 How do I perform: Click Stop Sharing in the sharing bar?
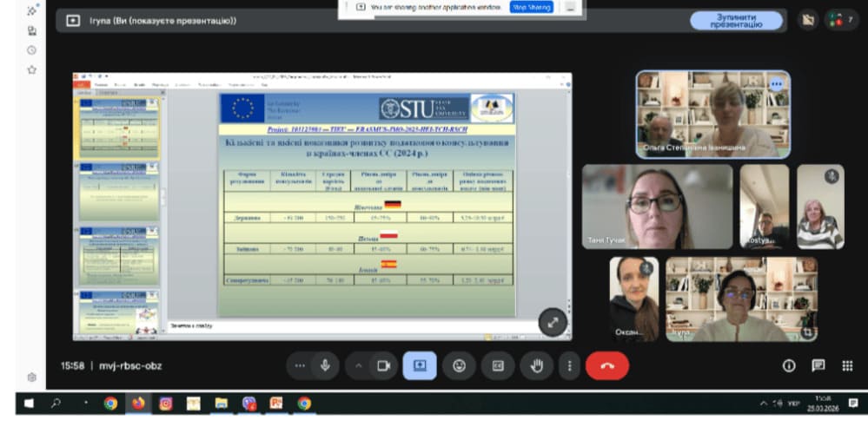531,7
